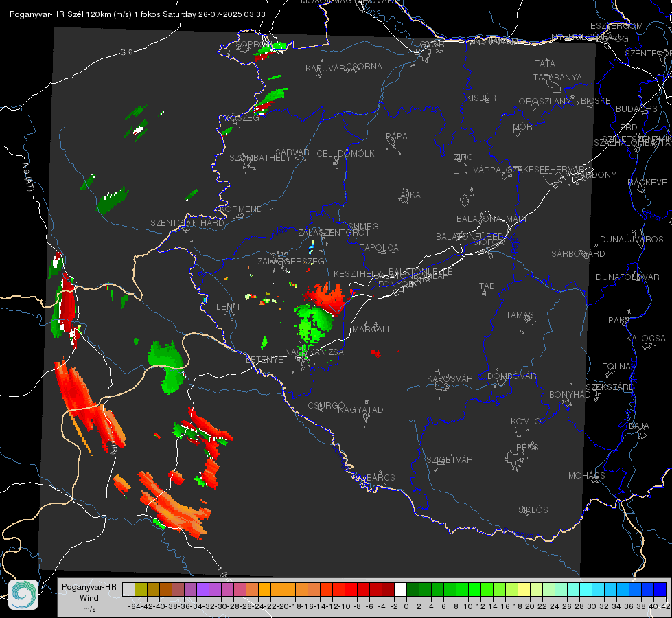Click the KÖRMEND town label
This screenshot has width=672, height=618.
pos(241,209)
